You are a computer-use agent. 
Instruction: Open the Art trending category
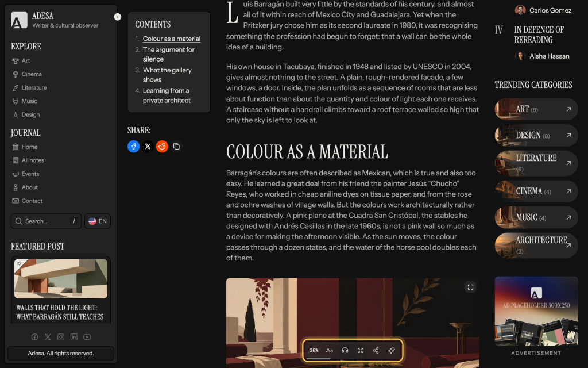point(536,109)
